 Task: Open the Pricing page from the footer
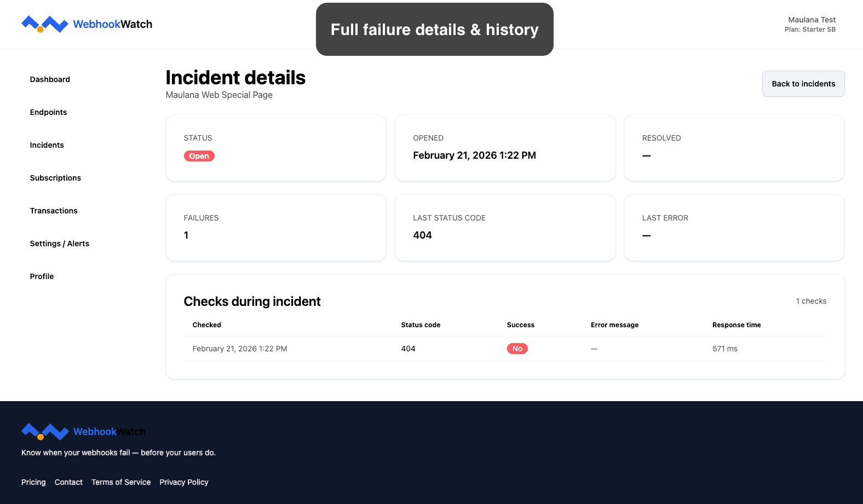coord(33,482)
